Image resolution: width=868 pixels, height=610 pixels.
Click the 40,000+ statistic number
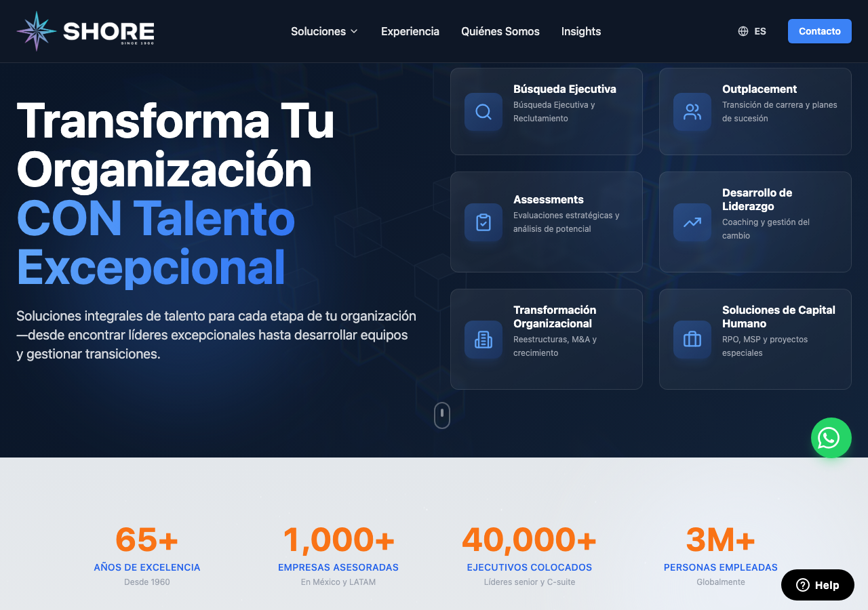[x=530, y=540]
